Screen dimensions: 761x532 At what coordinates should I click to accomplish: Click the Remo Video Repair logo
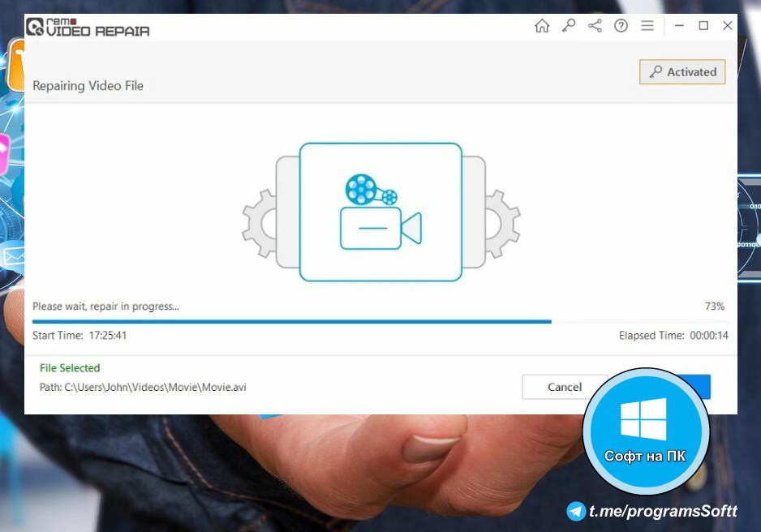(x=88, y=26)
